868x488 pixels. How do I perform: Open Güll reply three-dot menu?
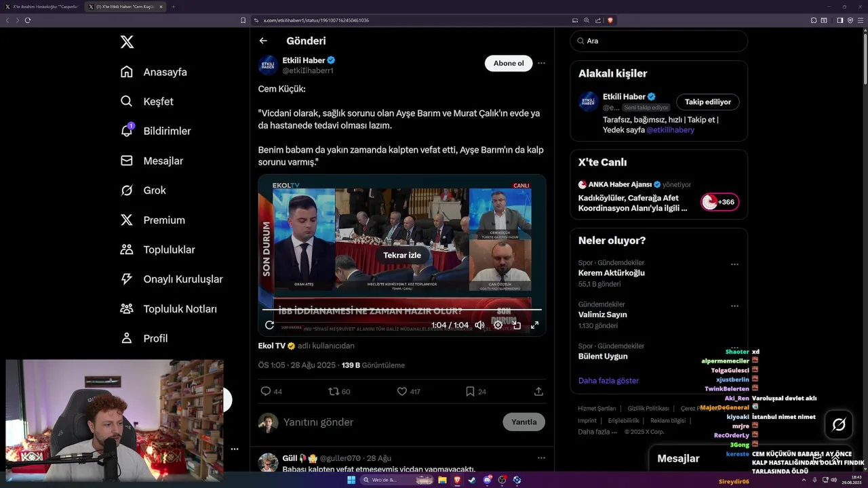pyautogui.click(x=541, y=458)
